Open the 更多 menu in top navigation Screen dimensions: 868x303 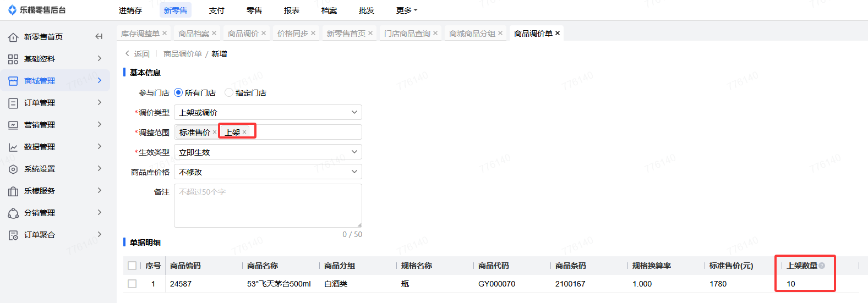coord(407,10)
